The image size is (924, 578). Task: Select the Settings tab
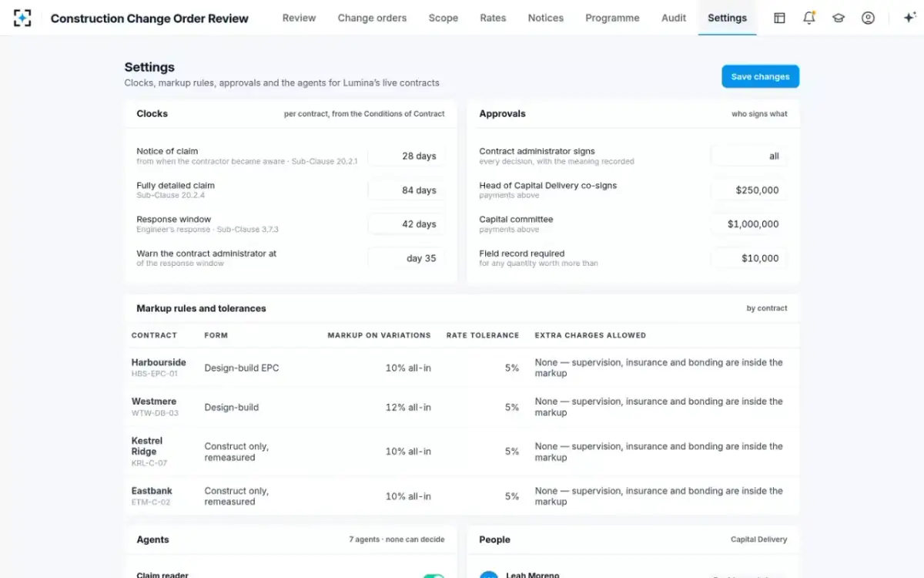click(727, 18)
